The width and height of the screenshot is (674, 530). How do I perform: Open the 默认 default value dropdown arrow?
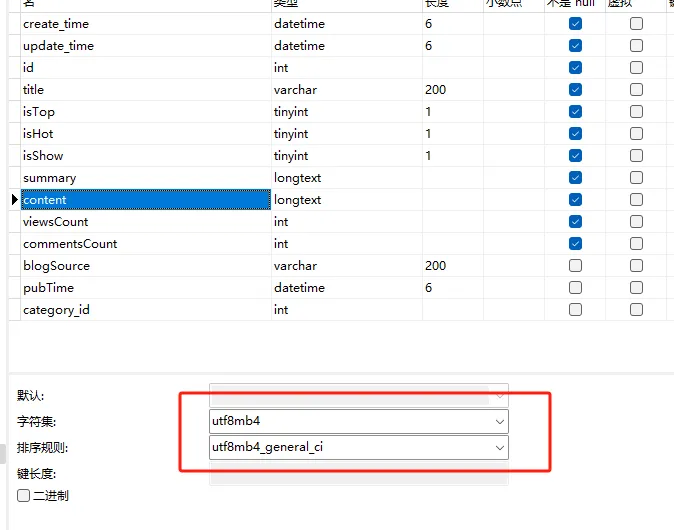[499, 395]
